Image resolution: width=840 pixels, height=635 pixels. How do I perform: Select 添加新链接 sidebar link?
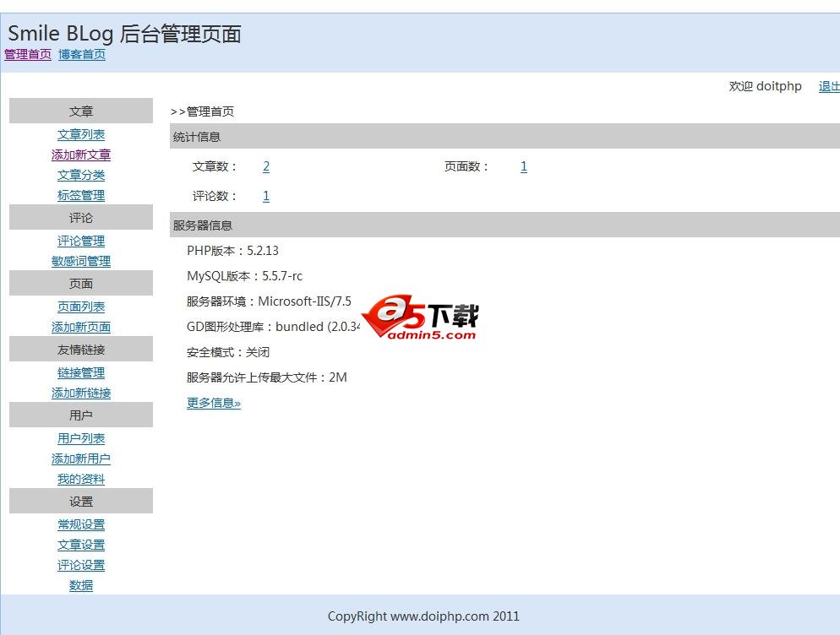pyautogui.click(x=81, y=393)
